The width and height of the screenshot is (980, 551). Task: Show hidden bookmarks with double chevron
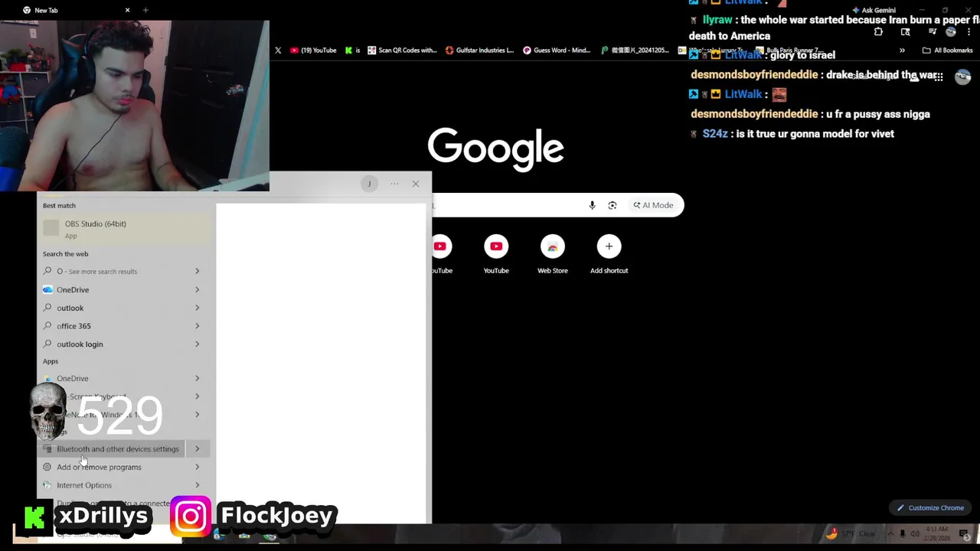pos(902,51)
